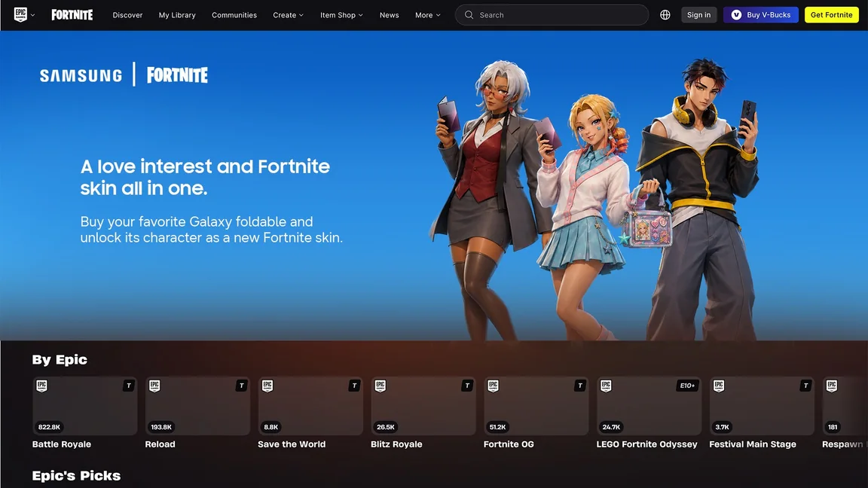Click the Buy V-Bucks button
Screen dimensions: 868x488
(x=760, y=15)
